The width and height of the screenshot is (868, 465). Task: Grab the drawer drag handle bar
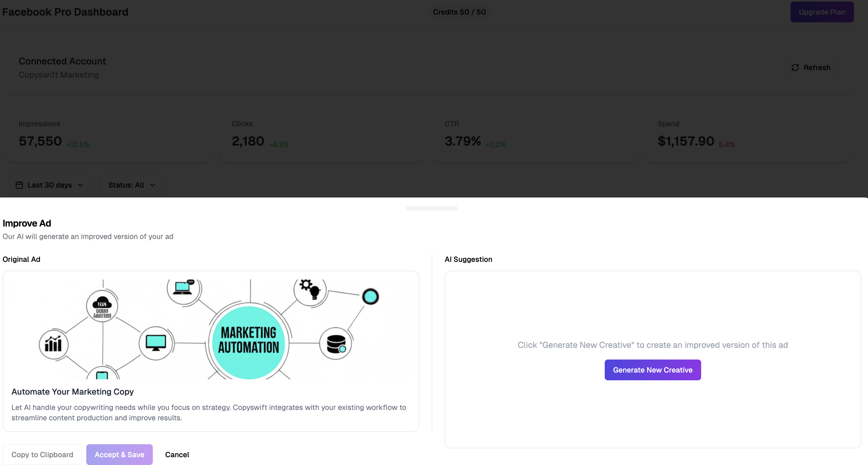pyautogui.click(x=431, y=208)
